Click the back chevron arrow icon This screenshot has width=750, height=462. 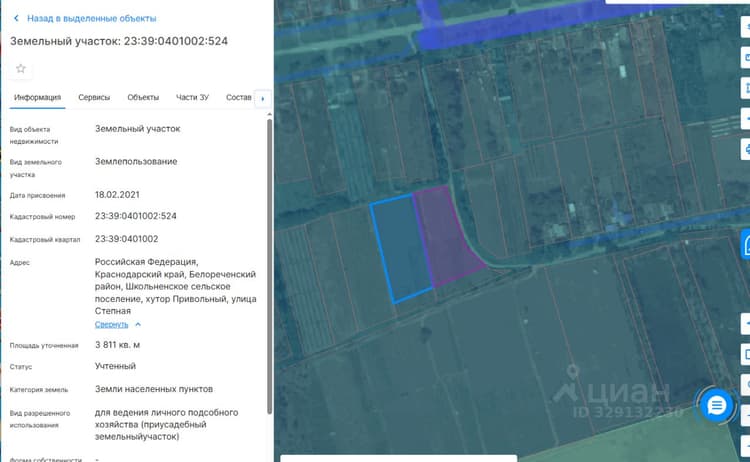16,18
